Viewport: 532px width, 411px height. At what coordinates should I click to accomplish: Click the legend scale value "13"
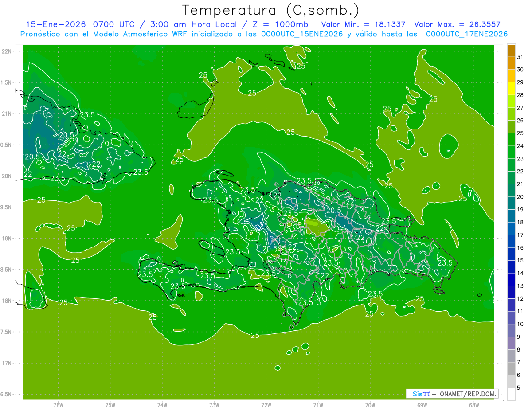pyautogui.click(x=520, y=286)
